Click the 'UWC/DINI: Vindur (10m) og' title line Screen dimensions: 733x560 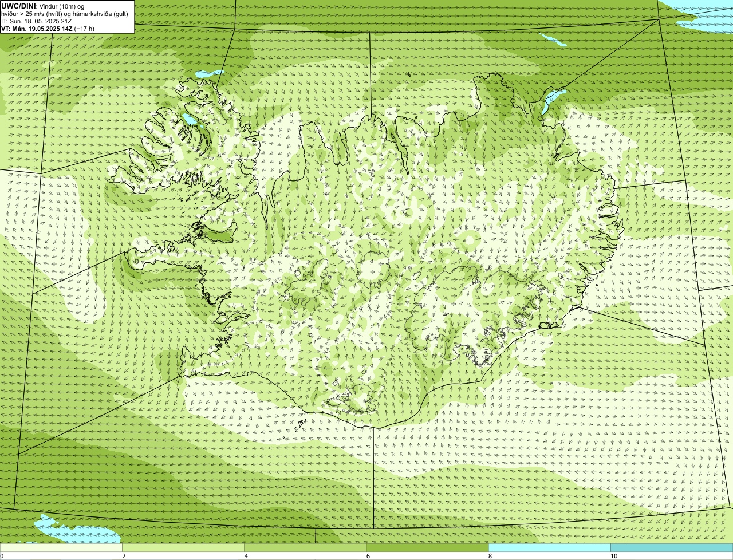pos(43,6)
